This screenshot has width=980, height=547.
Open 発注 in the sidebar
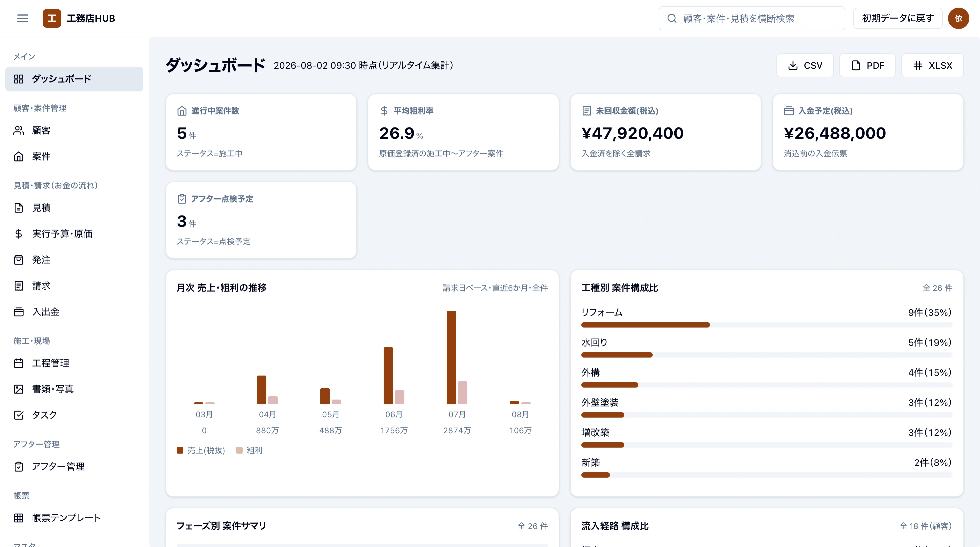point(74,259)
